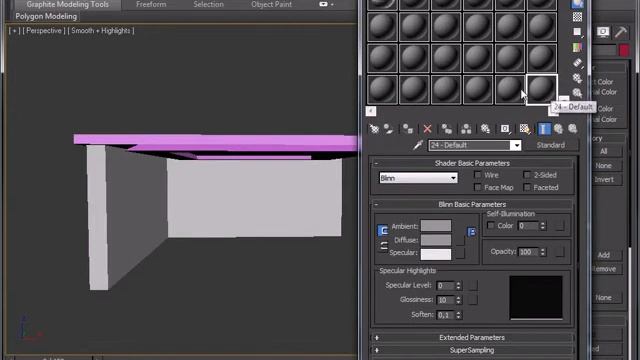Expand Extended Parameters rollout
The height and width of the screenshot is (360, 640).
(x=472, y=338)
